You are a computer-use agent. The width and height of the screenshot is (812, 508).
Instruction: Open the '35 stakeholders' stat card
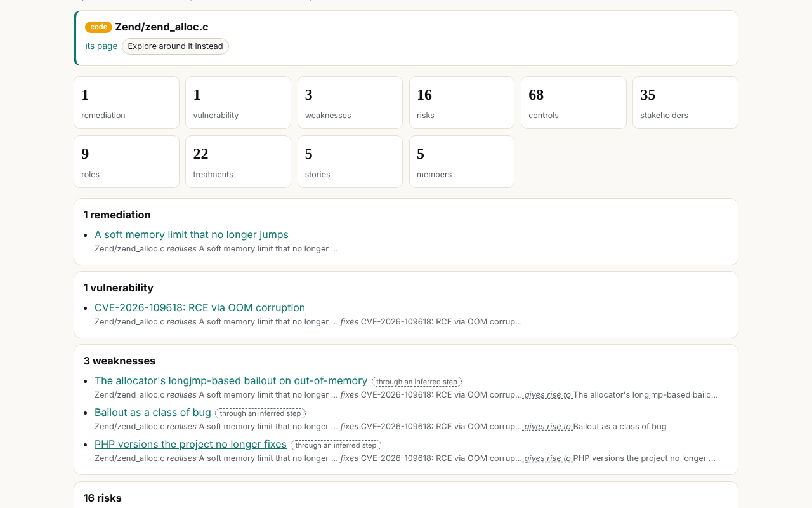(685, 103)
